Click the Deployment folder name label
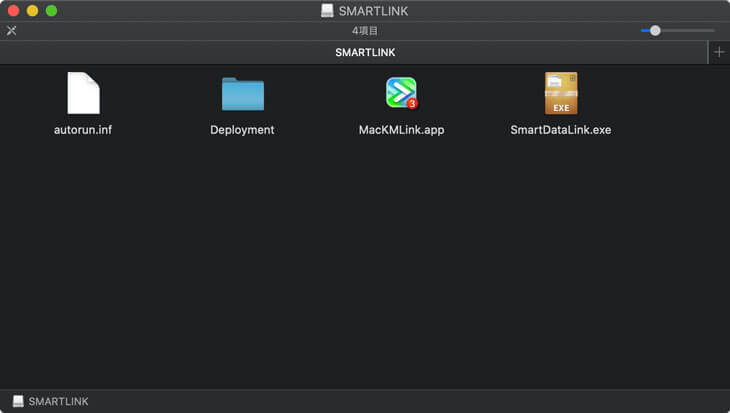The height and width of the screenshot is (413, 730). pos(242,130)
